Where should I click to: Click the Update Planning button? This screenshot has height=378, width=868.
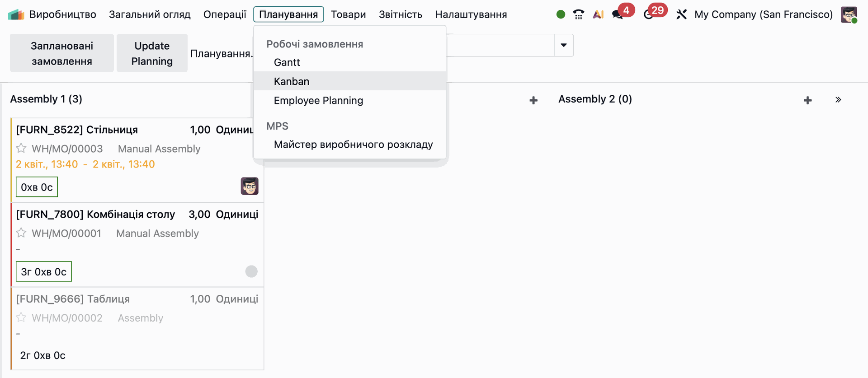coord(152,53)
